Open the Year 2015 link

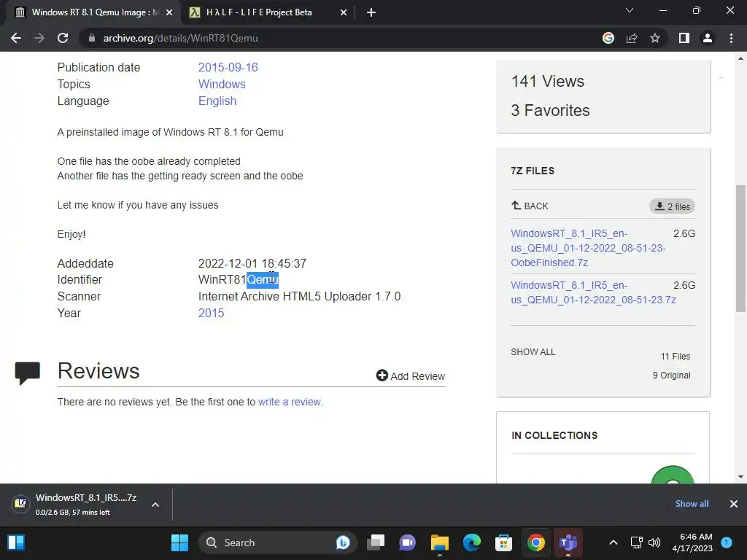click(x=211, y=313)
